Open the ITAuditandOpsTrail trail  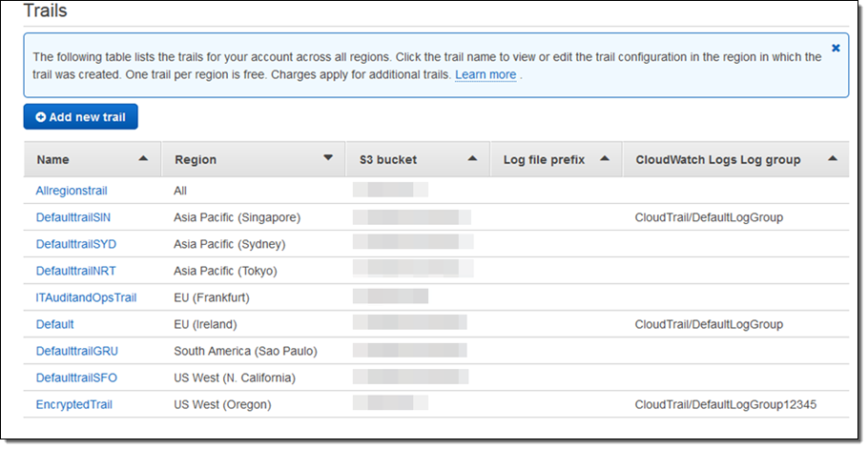point(86,297)
